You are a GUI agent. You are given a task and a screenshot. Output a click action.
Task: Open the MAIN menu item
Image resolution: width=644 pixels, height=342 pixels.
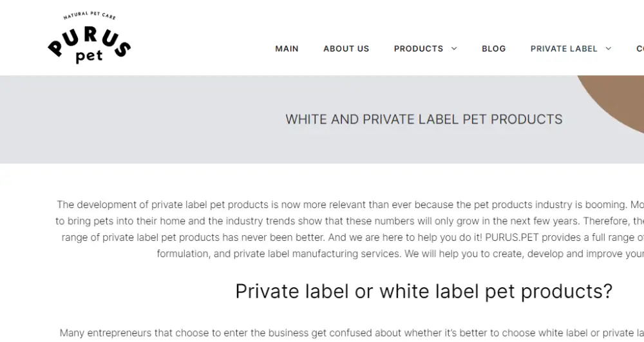click(287, 48)
